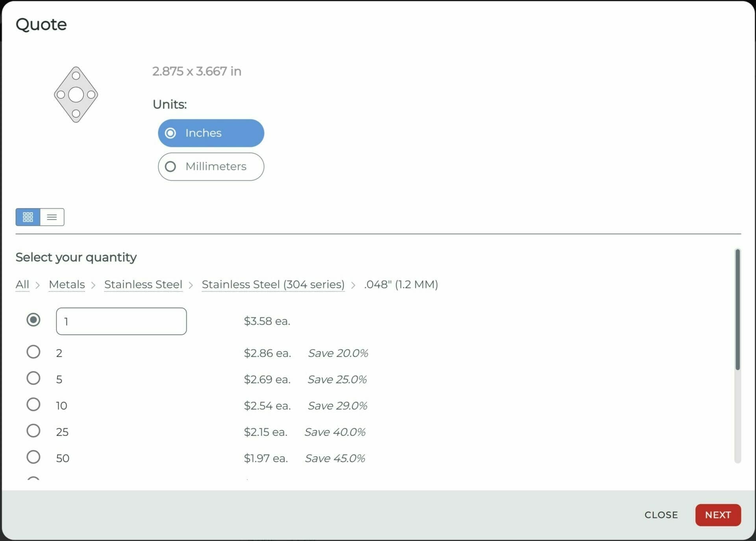Screen dimensions: 756x541
Task: Click the quantity input field
Action: pos(121,321)
